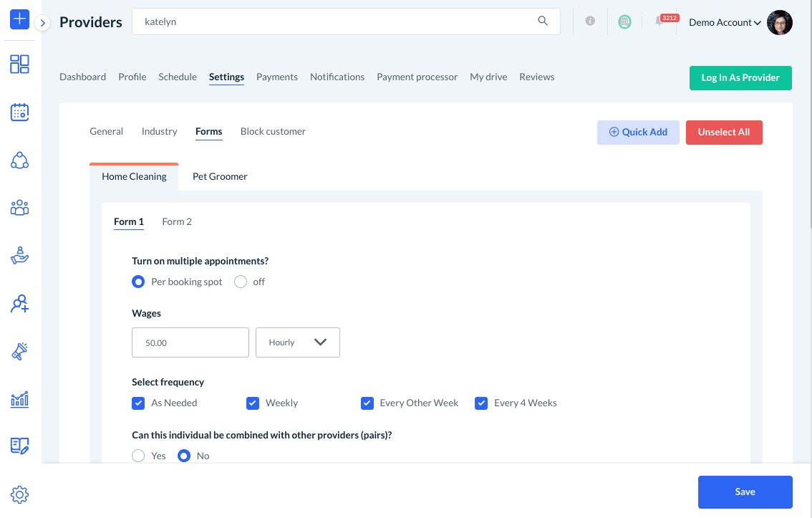The image size is (812, 518).
Task: Select 'Yes' for combining with other providers
Action: coord(139,456)
